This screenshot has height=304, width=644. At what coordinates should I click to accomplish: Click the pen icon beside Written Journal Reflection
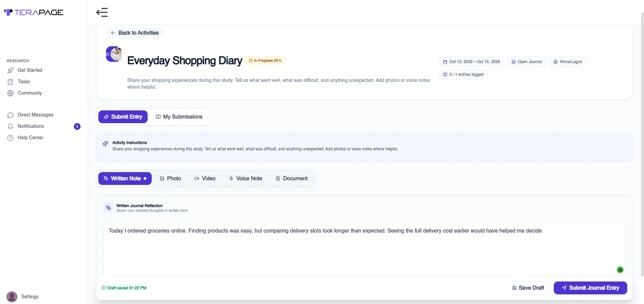tap(108, 208)
